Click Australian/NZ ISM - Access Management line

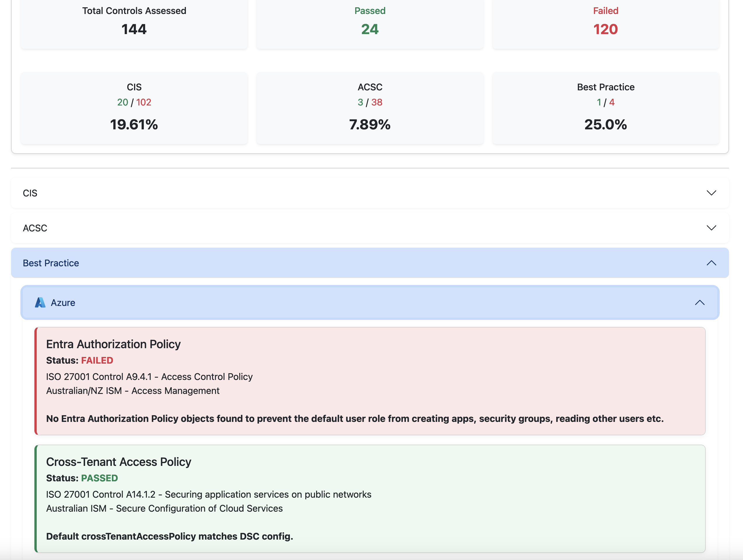(133, 391)
